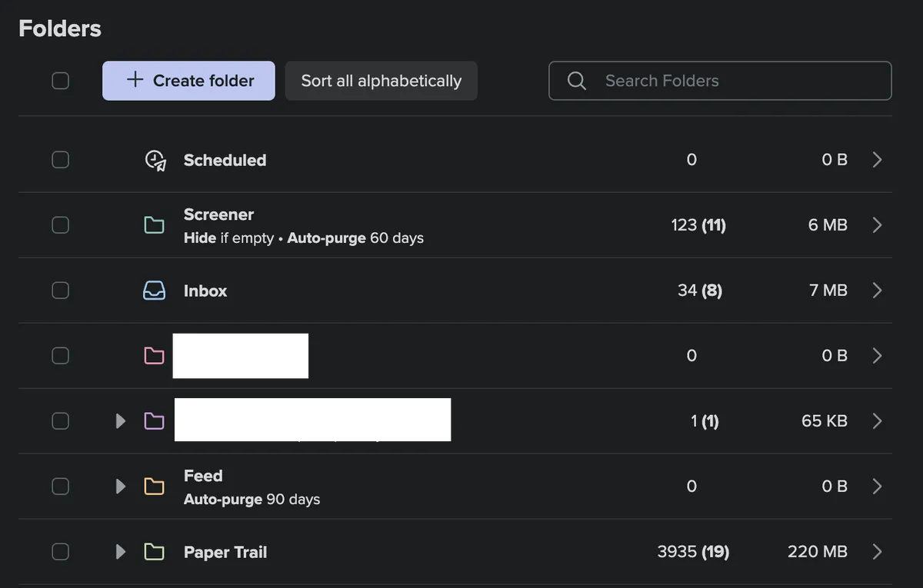Viewport: 923px width, 588px height.
Task: Open the Inbox row chevron arrow
Action: tap(876, 290)
